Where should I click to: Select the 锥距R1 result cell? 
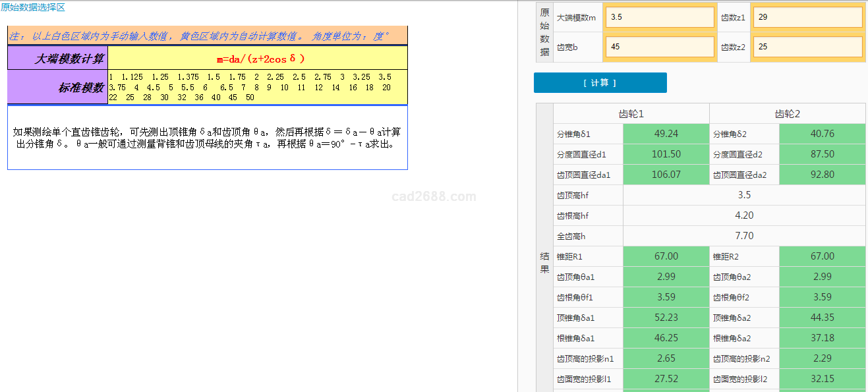[x=666, y=256]
